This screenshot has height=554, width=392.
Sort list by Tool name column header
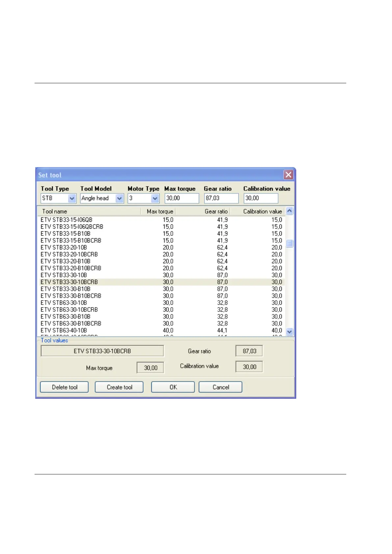90,212
